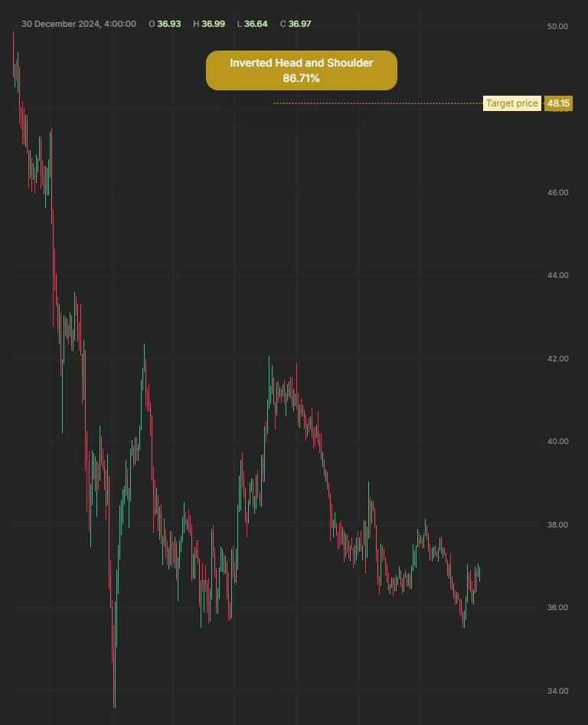Select the 46.00 price axis label
This screenshot has width=588, height=725.
557,192
